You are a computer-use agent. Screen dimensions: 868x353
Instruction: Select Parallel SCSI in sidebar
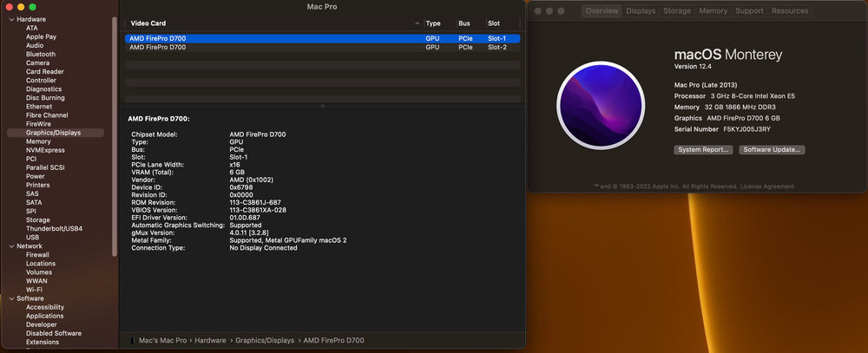point(45,167)
